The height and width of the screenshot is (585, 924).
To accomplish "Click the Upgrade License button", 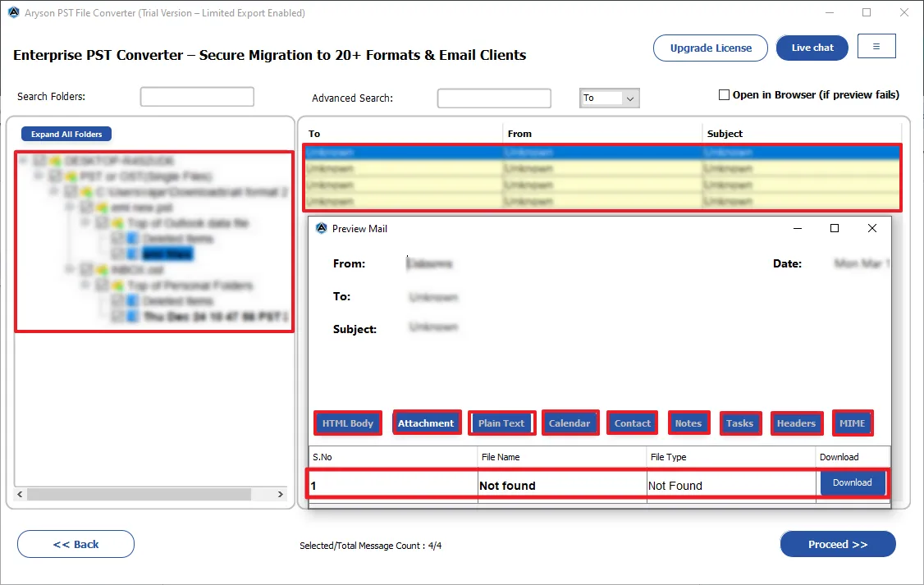I will pos(711,48).
